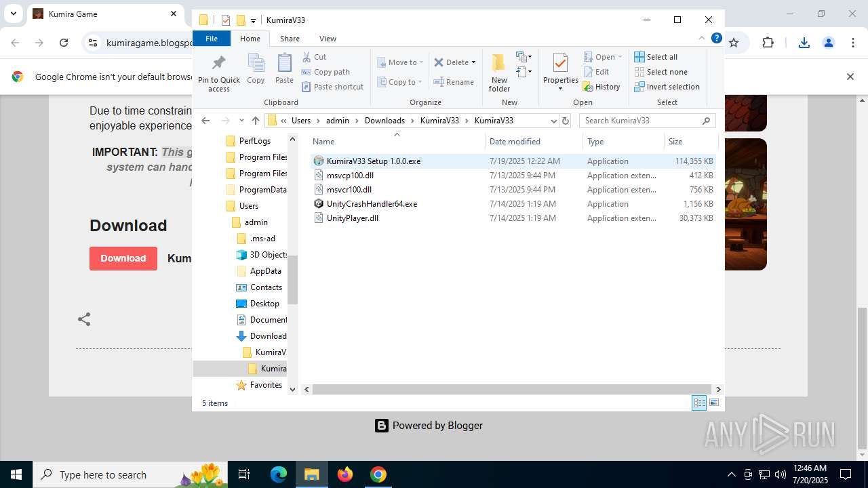The image size is (868, 488).
Task: Switch to the View ribbon tab
Action: tap(328, 39)
